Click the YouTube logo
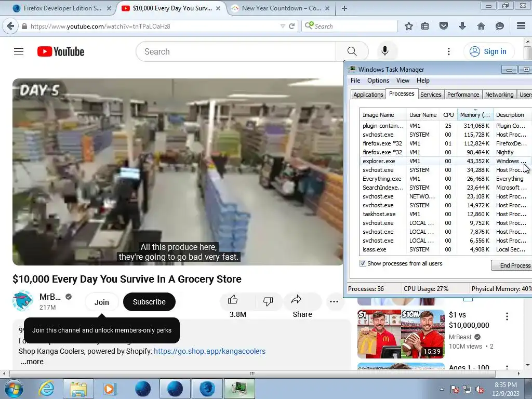The image size is (532, 399). pyautogui.click(x=61, y=51)
